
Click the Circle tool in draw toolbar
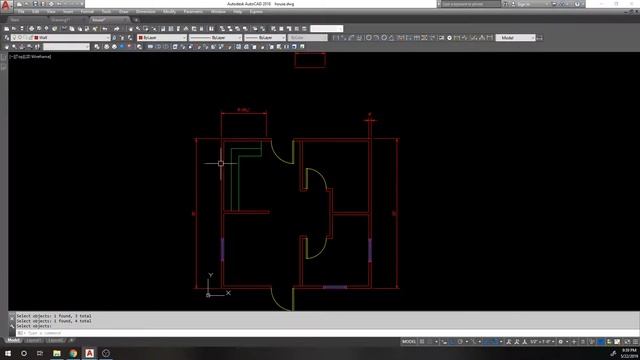coord(369,38)
